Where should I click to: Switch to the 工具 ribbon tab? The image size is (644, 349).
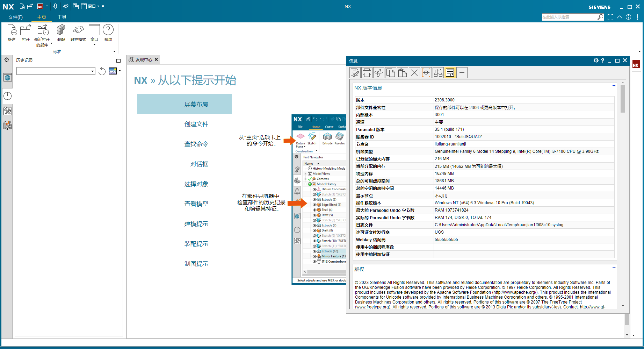pos(62,17)
